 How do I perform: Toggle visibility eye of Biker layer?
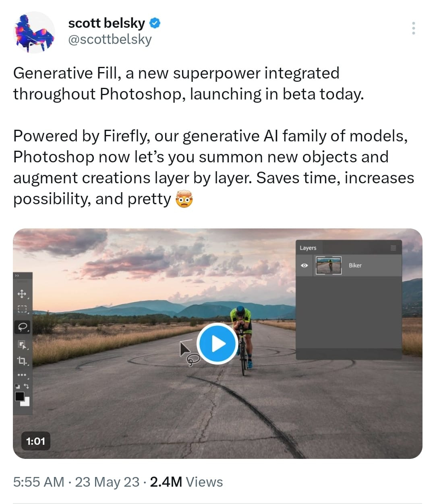pos(304,265)
